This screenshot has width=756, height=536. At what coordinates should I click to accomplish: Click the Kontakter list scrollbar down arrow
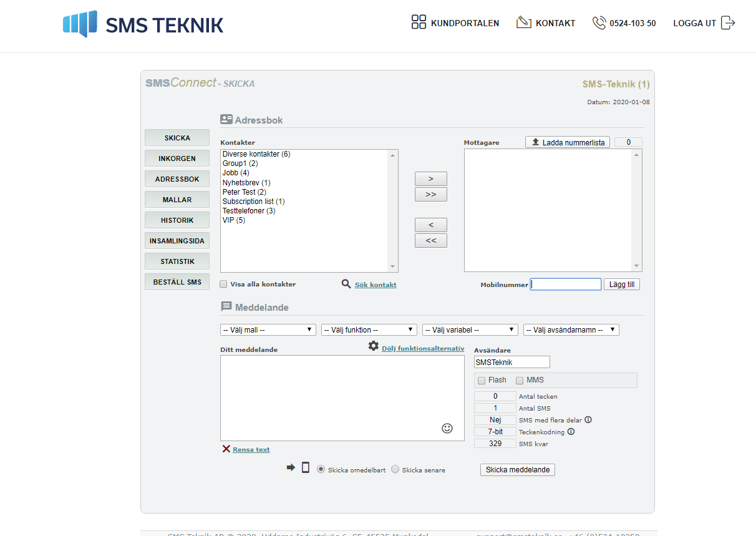(393, 266)
